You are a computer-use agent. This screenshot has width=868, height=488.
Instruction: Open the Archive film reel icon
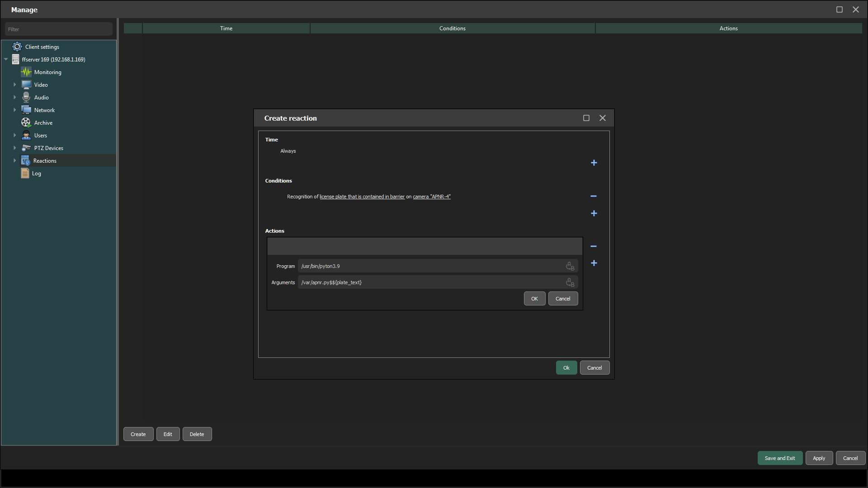click(x=26, y=122)
